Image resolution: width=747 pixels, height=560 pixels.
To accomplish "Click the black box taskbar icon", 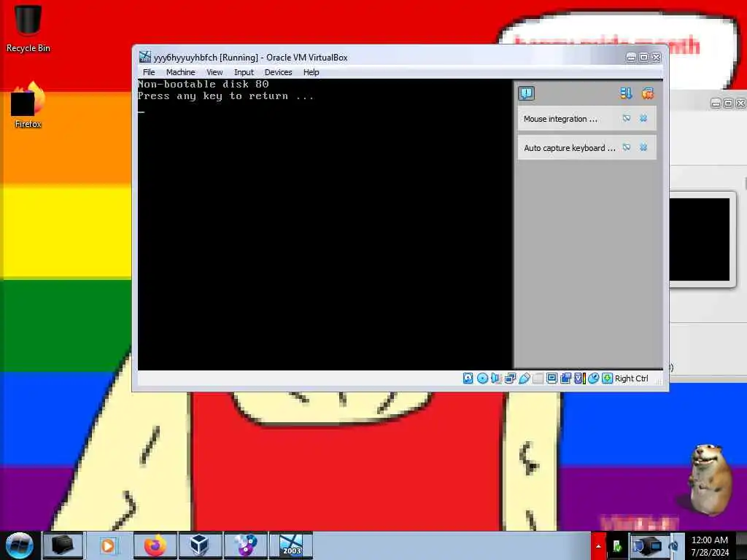I will pos(63,545).
